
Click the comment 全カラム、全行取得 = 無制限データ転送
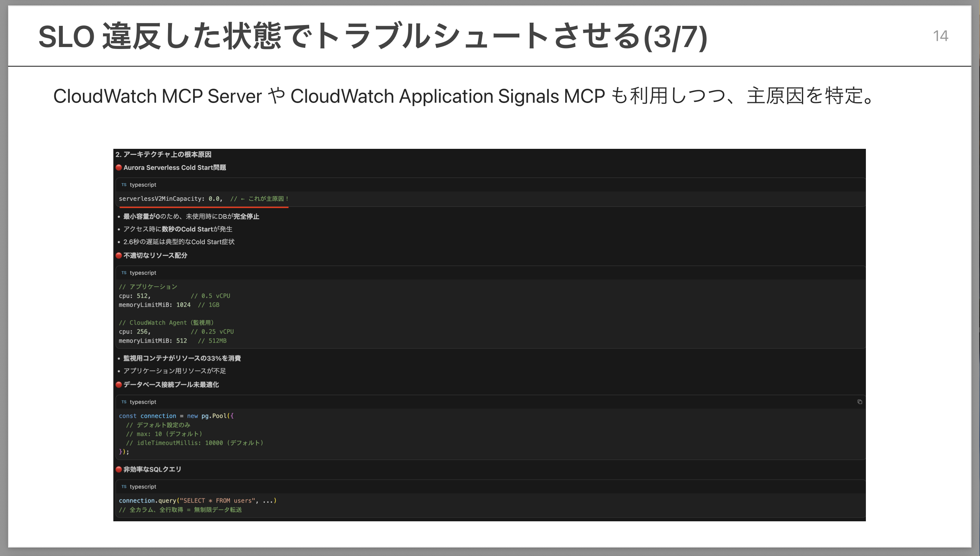(185, 510)
